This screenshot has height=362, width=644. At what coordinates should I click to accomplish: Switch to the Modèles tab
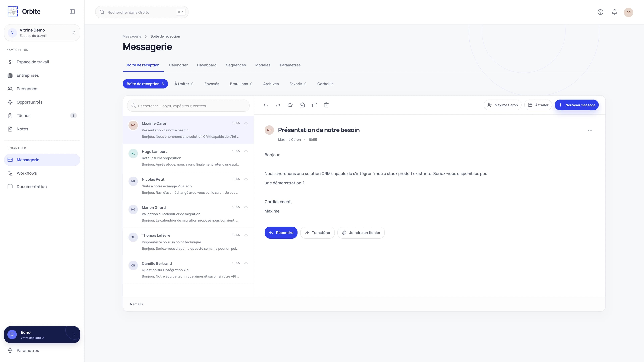click(x=263, y=65)
